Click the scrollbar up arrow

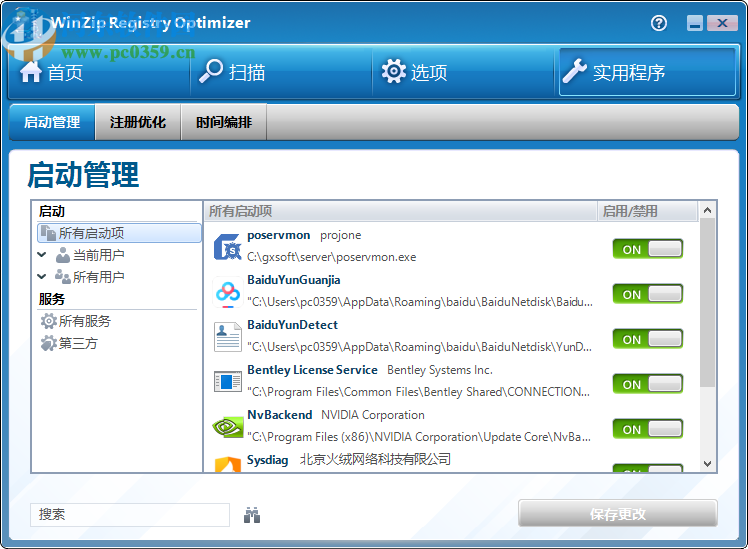(707, 210)
